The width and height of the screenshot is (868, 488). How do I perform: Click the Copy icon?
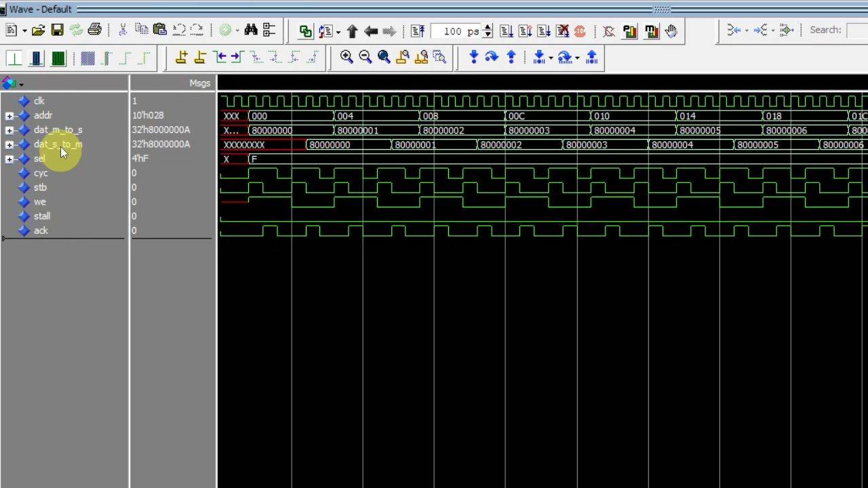(142, 30)
